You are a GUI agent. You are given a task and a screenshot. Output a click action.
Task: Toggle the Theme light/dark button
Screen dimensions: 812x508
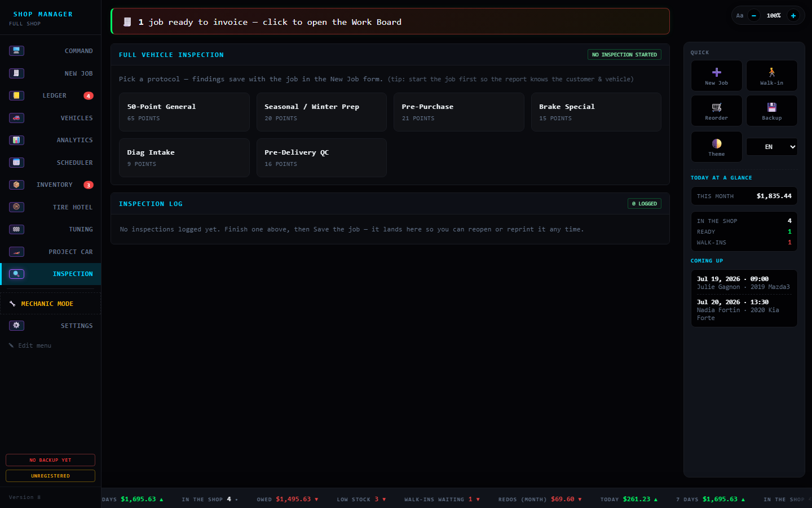click(716, 147)
